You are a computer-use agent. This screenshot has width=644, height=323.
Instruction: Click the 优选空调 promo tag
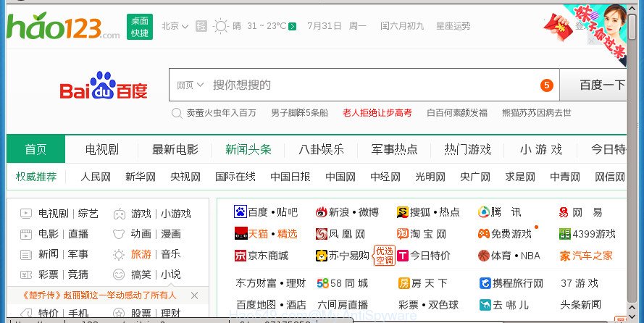384,255
